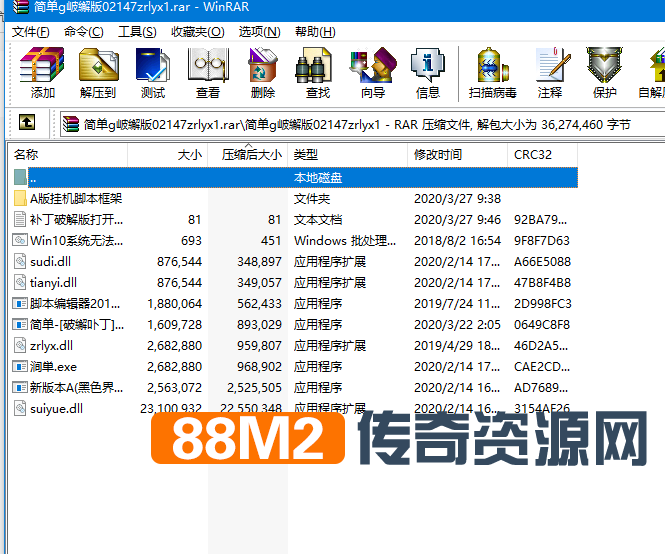Click modified time 2020/3/27 9:38
Viewport: 665px width, 554px height.
tap(457, 199)
